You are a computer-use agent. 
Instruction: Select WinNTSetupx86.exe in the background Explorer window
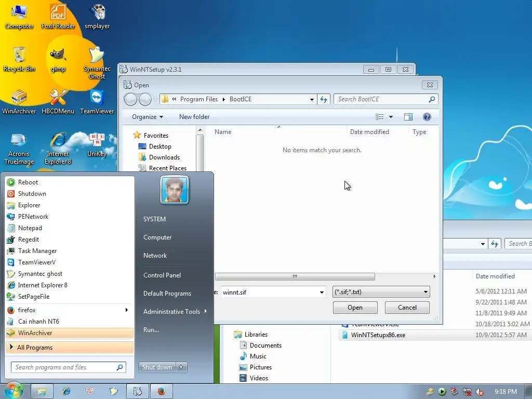pyautogui.click(x=378, y=335)
